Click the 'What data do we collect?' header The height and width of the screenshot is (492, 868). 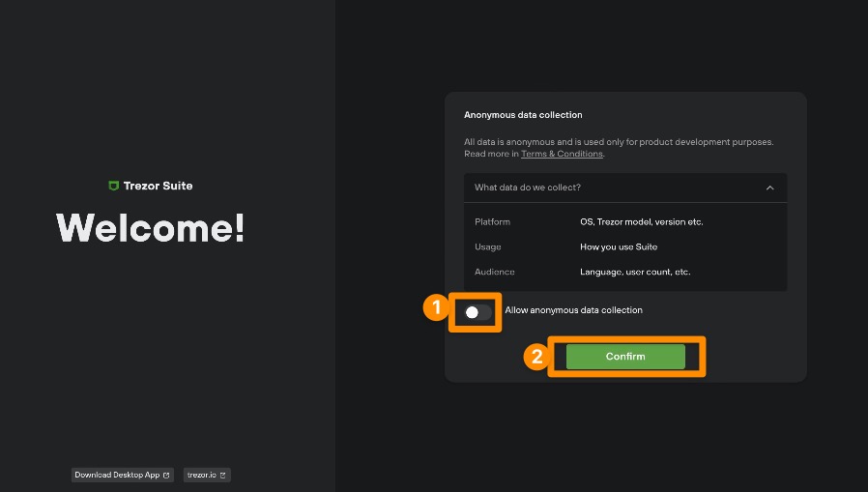[x=625, y=188]
